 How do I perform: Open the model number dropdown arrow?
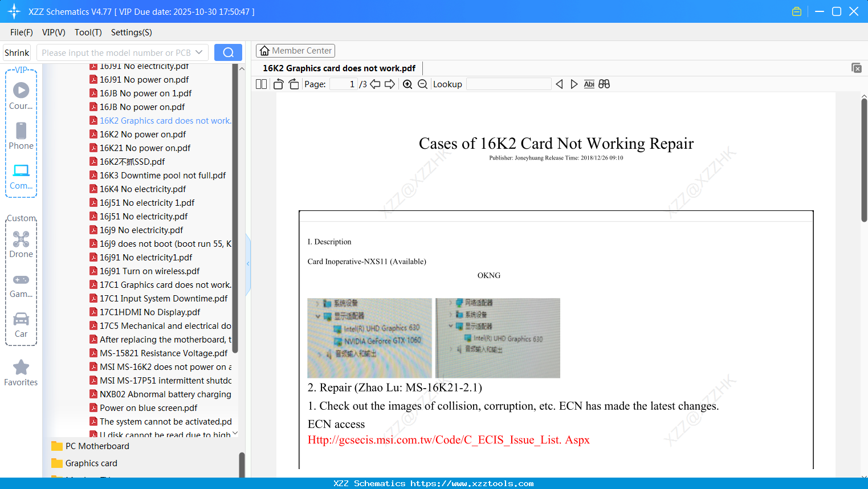[x=199, y=52]
